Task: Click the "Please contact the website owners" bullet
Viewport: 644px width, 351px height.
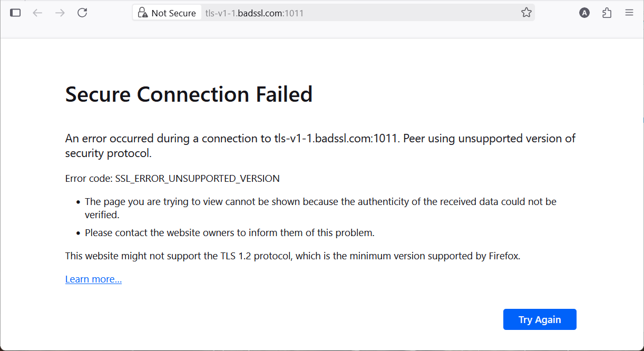Action: click(x=229, y=232)
